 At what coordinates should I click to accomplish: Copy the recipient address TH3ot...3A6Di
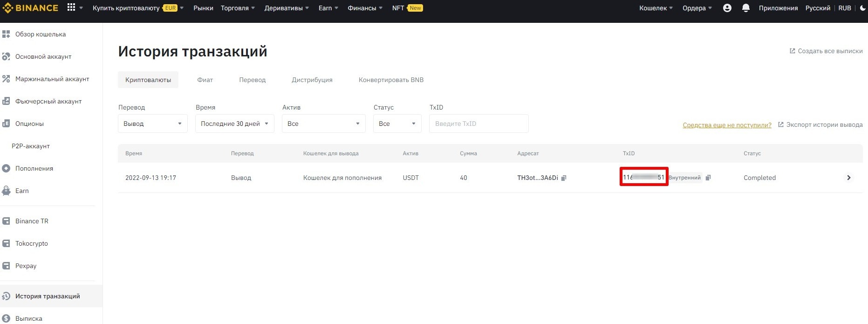(564, 178)
